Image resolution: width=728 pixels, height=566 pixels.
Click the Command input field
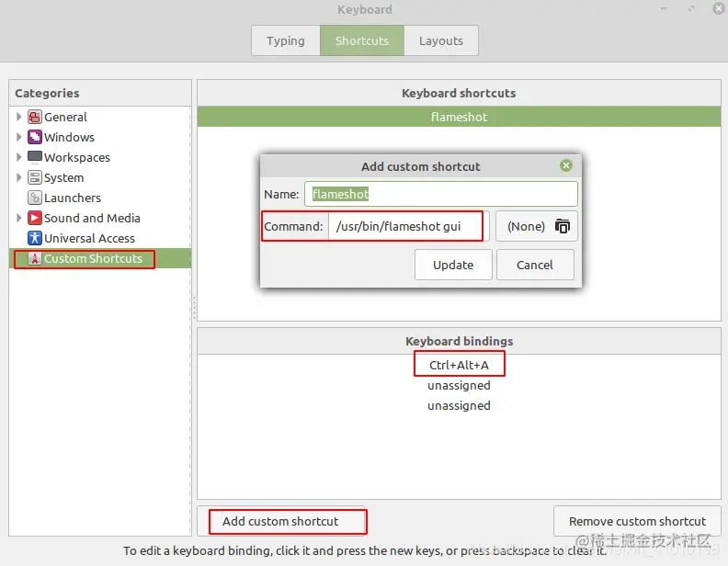coord(408,226)
